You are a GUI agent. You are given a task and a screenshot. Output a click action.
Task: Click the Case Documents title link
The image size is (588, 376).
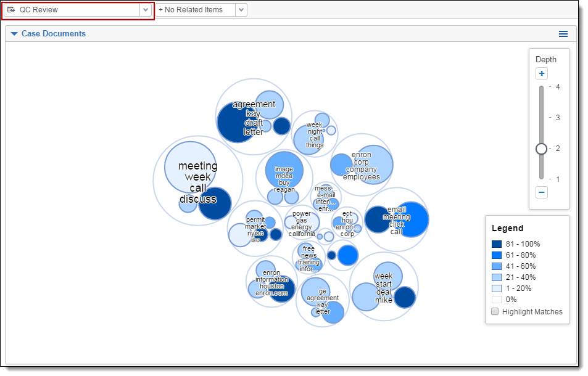point(54,34)
